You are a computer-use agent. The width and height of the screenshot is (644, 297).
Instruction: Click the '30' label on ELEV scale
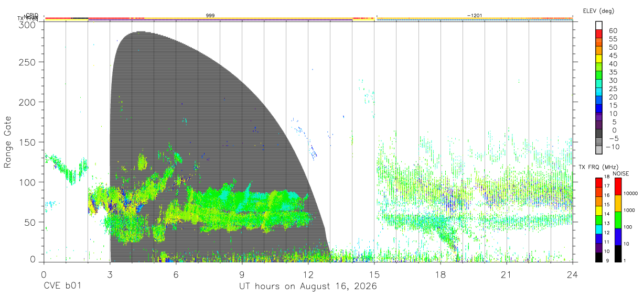point(613,81)
